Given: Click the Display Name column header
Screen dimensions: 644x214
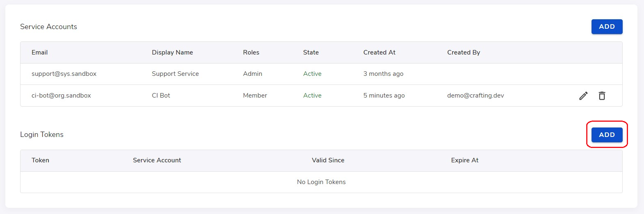Looking at the screenshot, I should point(172,52).
